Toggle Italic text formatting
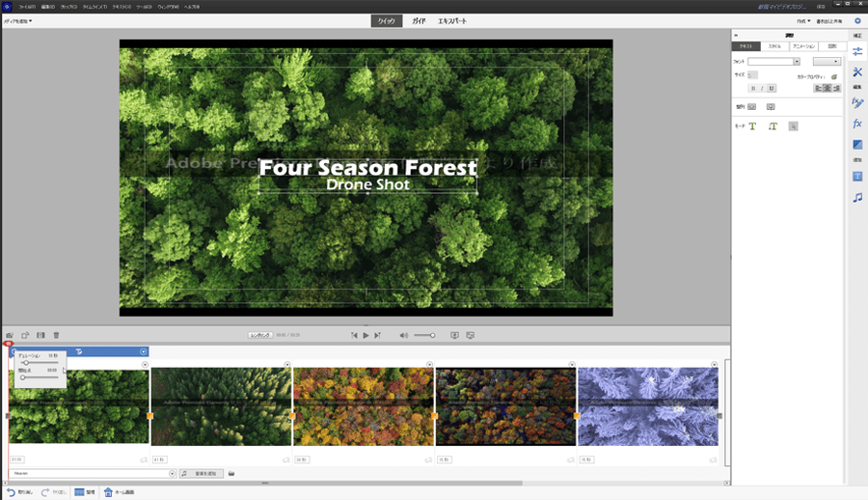868x500 pixels. [x=762, y=88]
